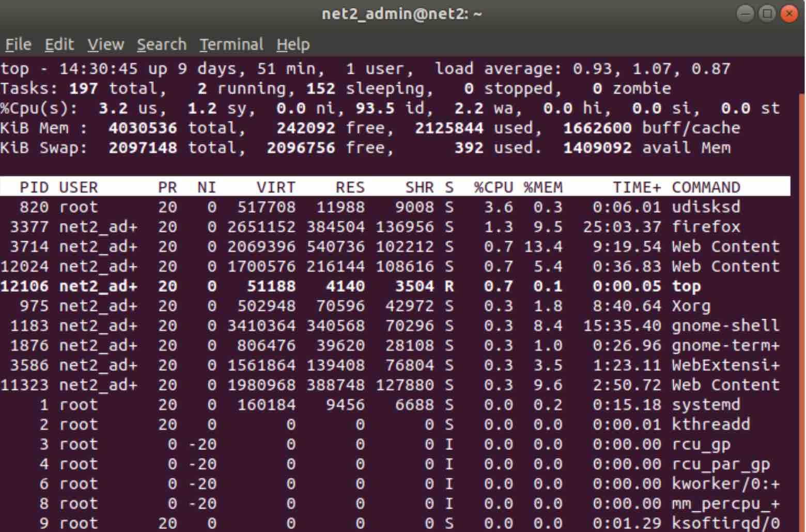The width and height of the screenshot is (806, 532).
Task: Click the systemd command entry
Action: point(706,404)
